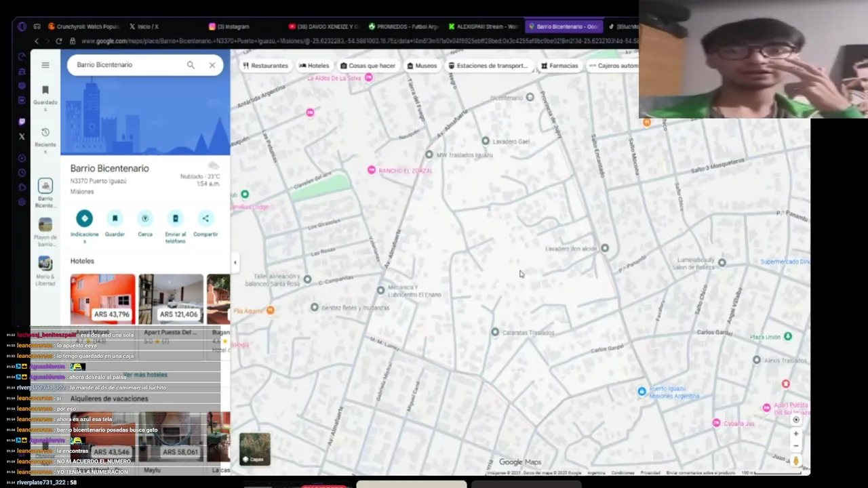Filter map by Estaciones de transporte chip
This screenshot has height=488, width=868.
point(488,66)
